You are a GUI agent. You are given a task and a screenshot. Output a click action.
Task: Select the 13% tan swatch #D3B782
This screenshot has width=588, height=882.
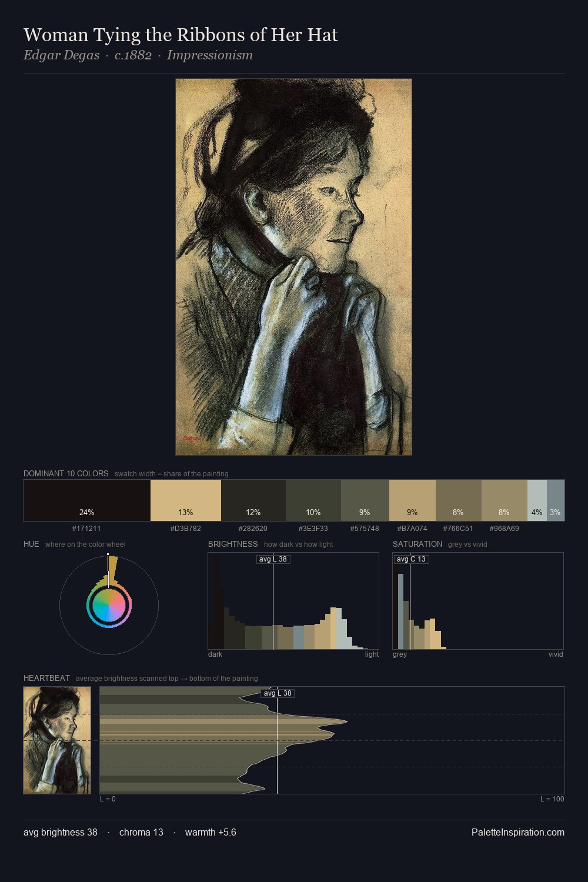tap(186, 500)
